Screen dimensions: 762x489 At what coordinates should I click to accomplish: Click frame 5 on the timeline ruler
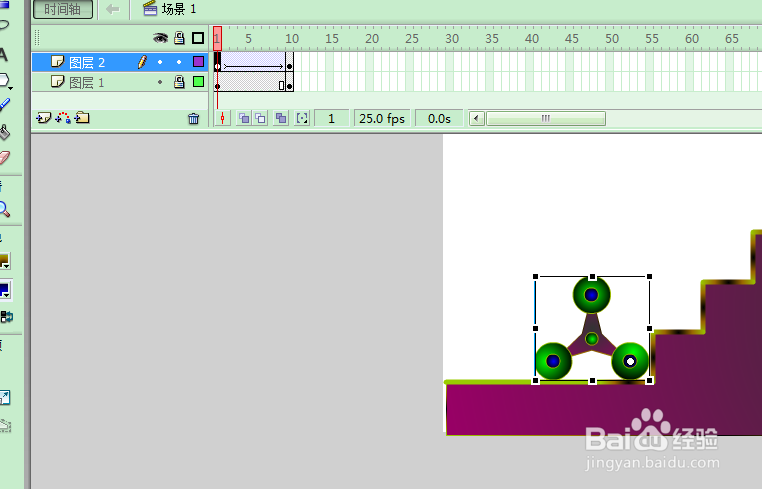248,39
